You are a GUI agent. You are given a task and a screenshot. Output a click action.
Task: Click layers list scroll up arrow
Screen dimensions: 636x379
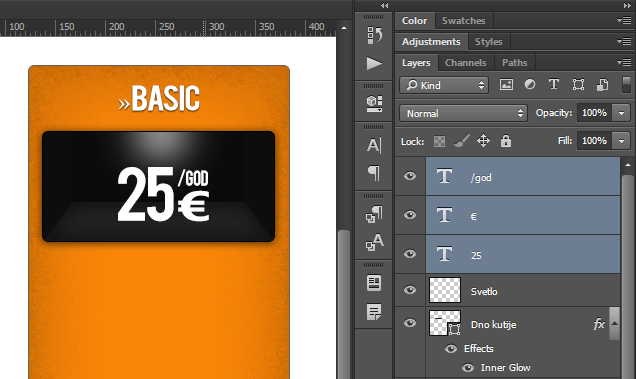pos(627,165)
